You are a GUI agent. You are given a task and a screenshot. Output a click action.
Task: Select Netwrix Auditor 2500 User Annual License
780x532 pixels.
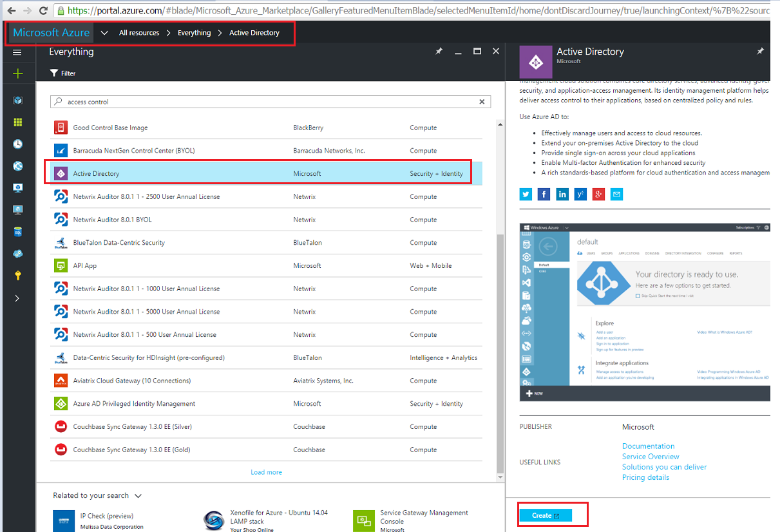pyautogui.click(x=266, y=196)
